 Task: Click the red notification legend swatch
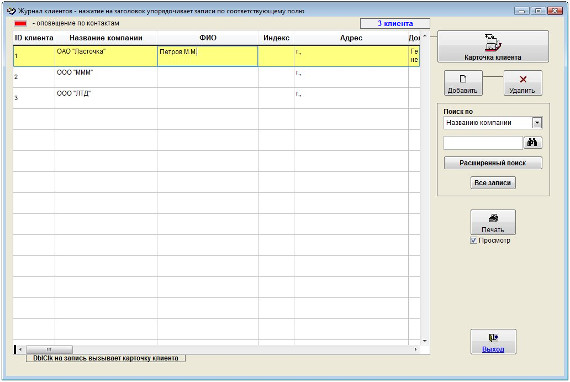pyautogui.click(x=20, y=24)
